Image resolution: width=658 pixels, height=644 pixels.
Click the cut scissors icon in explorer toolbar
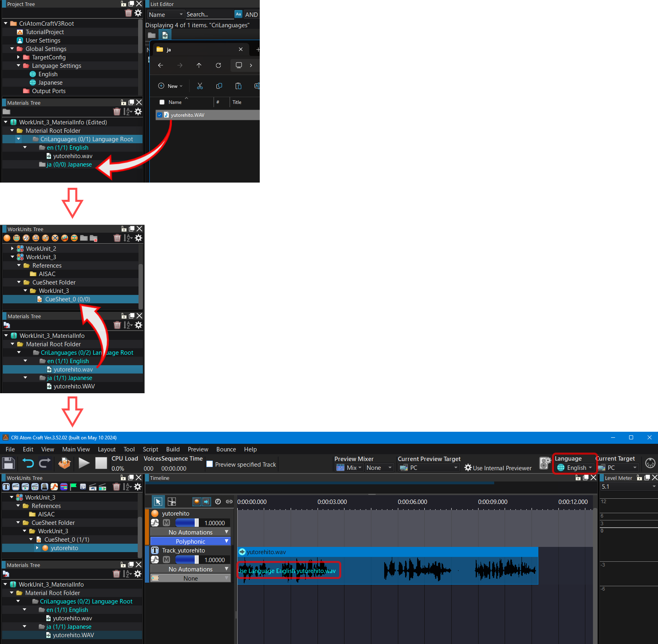tap(200, 86)
